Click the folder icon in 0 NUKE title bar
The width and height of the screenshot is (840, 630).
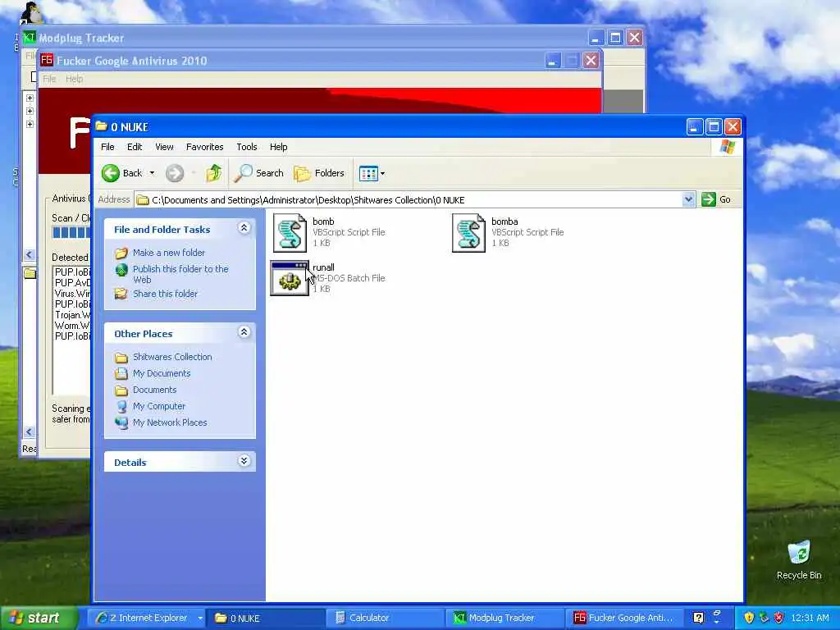(x=101, y=126)
